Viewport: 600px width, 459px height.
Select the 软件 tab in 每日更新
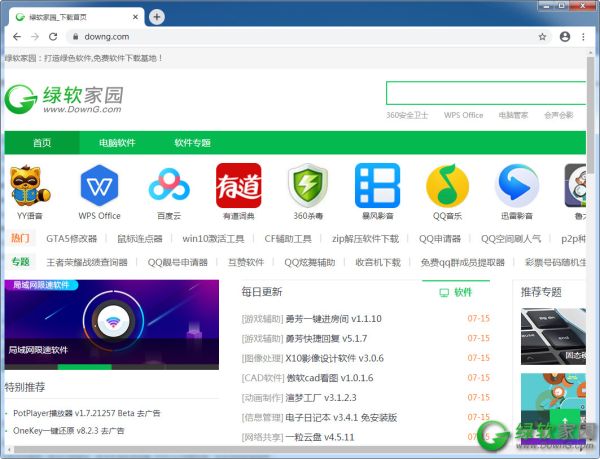456,292
